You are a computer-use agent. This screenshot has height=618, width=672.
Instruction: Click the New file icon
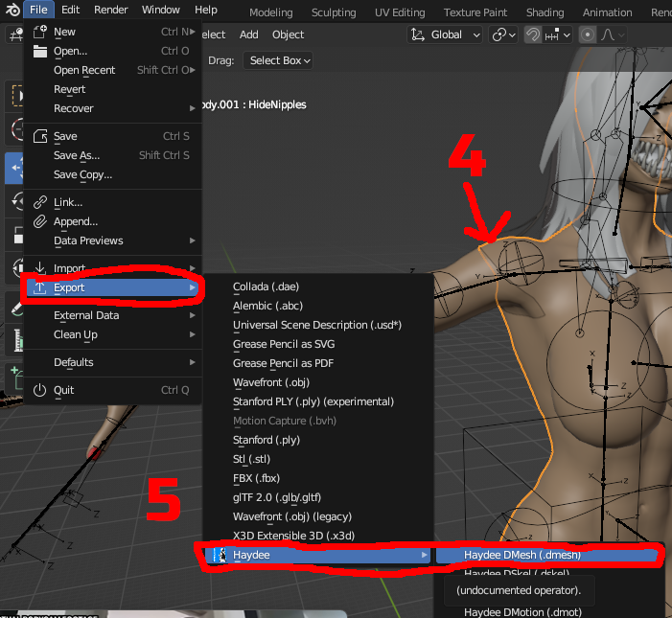pyautogui.click(x=40, y=32)
